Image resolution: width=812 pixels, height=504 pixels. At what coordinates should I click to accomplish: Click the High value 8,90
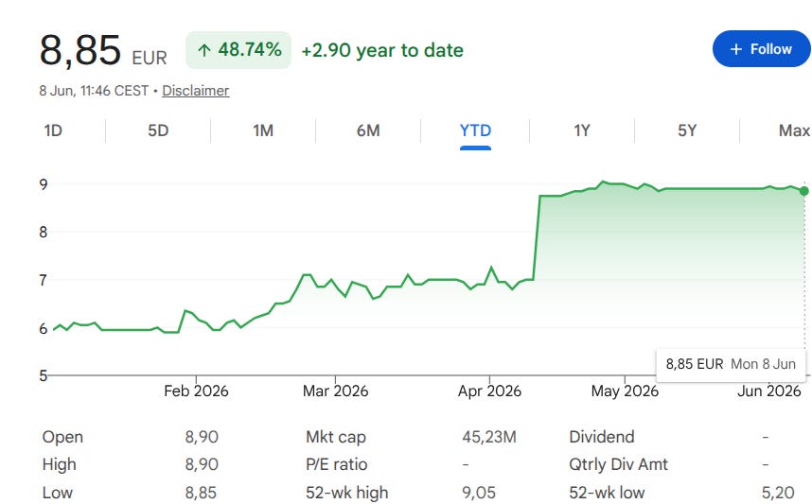pos(202,464)
